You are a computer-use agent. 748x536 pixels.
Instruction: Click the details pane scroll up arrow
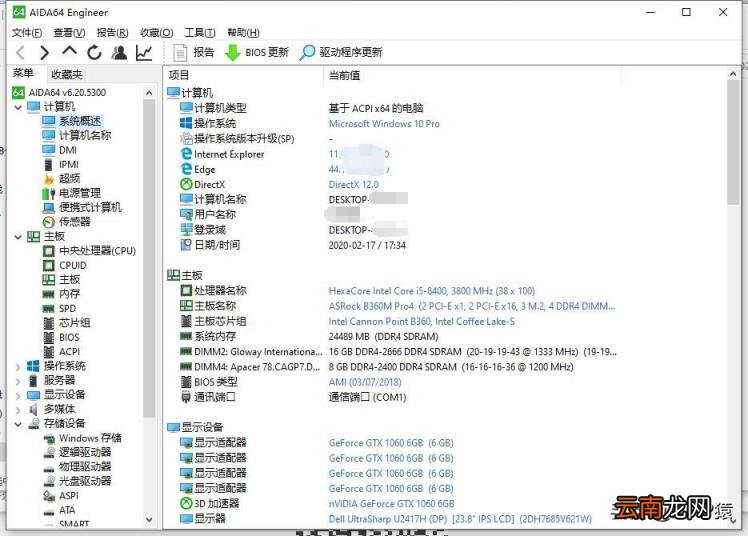click(733, 74)
